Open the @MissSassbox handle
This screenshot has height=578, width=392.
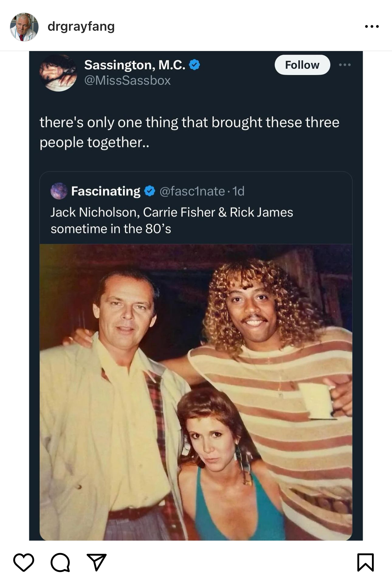[x=127, y=81]
